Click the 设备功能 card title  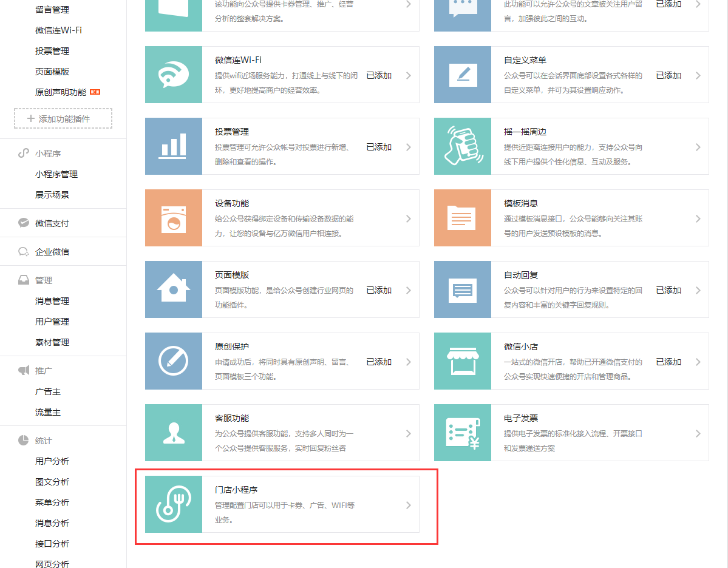pyautogui.click(x=232, y=203)
